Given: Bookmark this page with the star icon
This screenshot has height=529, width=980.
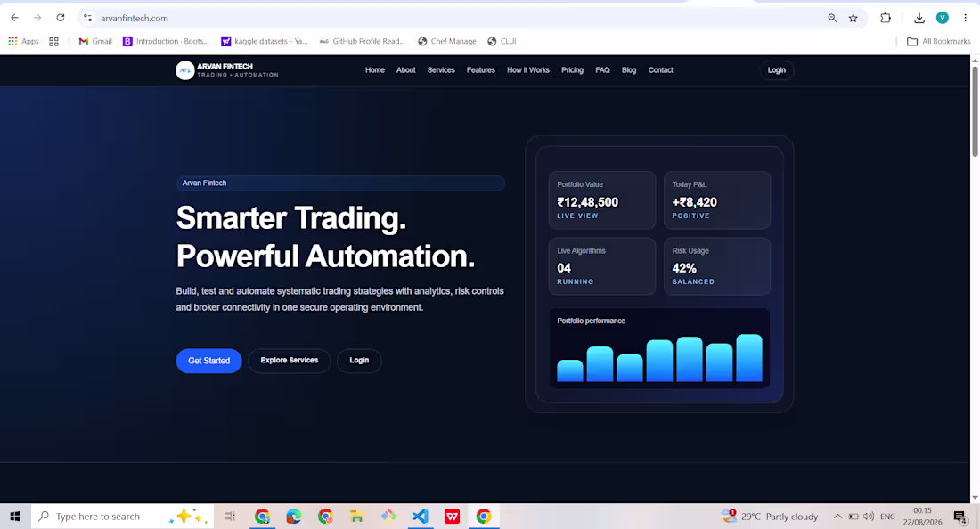Looking at the screenshot, I should [x=853, y=18].
